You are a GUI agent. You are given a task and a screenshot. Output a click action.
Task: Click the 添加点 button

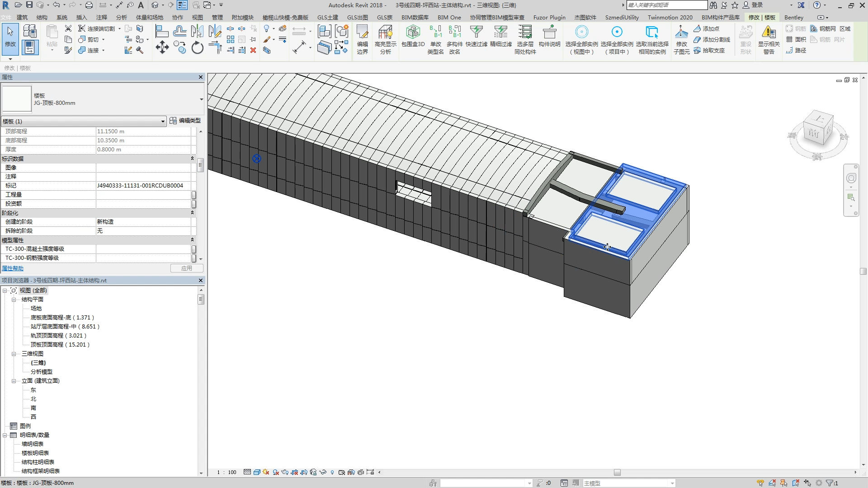[707, 28]
